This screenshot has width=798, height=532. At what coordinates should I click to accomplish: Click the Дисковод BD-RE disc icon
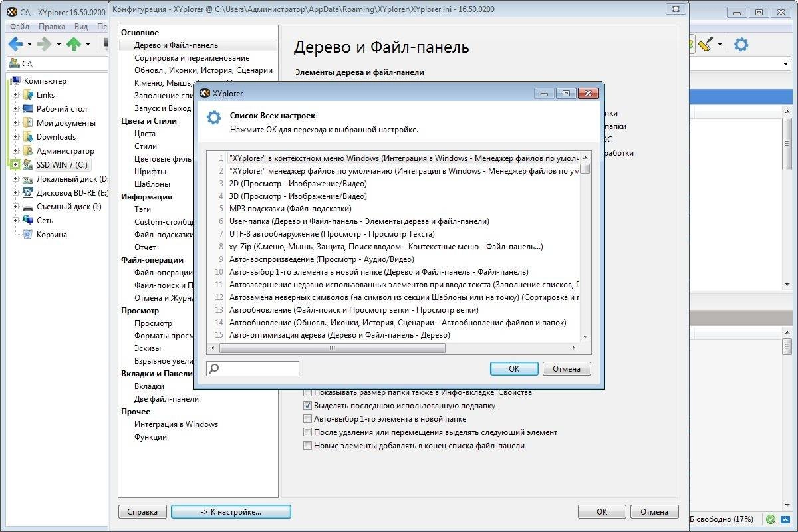pyautogui.click(x=28, y=193)
